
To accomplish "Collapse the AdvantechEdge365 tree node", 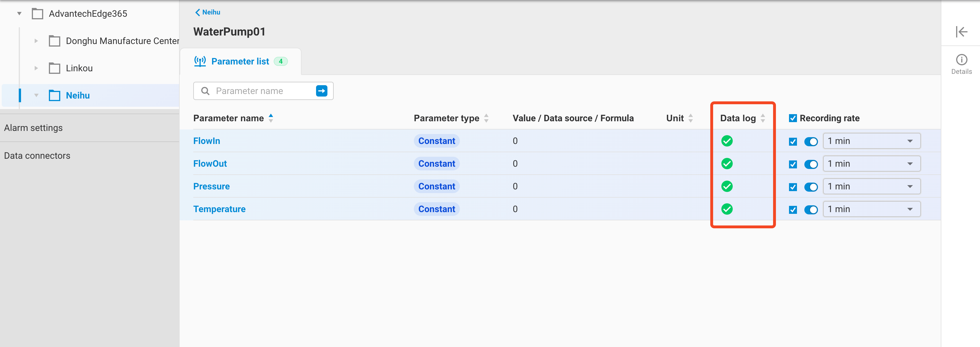I will click(x=19, y=13).
